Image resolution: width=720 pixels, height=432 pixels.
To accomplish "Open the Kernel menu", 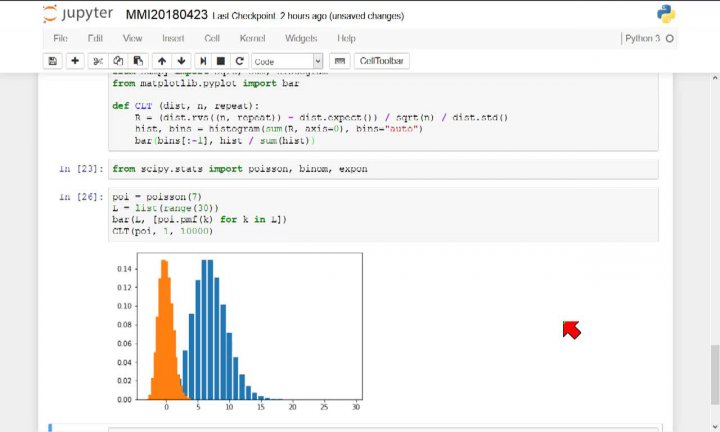I will pos(253,38).
